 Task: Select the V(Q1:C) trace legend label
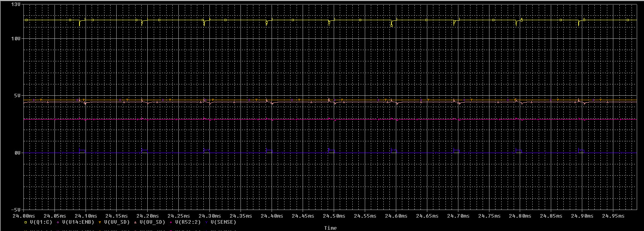[x=41, y=222]
